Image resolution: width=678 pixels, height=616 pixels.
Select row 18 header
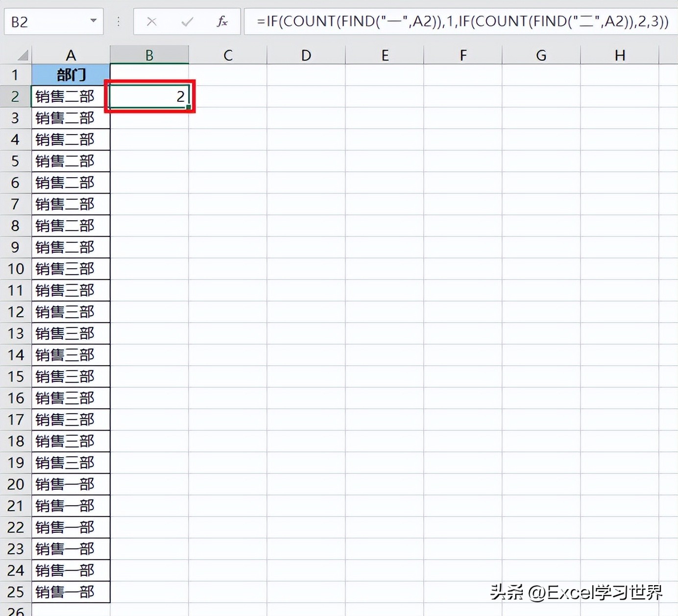[16, 441]
